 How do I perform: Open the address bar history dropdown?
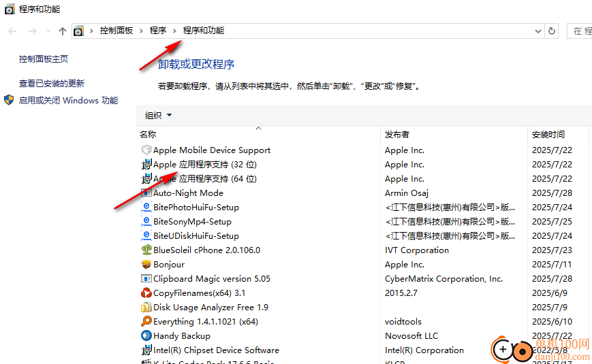pyautogui.click(x=538, y=31)
